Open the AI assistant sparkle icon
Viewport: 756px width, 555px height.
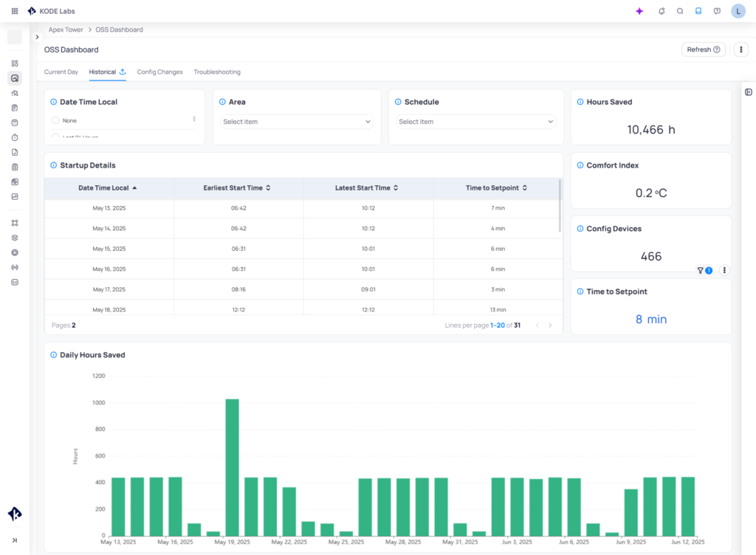(639, 11)
